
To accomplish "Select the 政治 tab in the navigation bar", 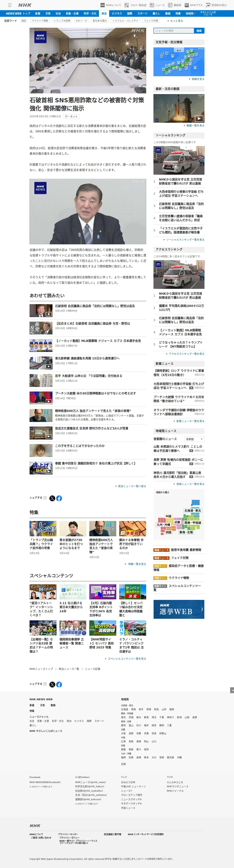I will 104,13.
